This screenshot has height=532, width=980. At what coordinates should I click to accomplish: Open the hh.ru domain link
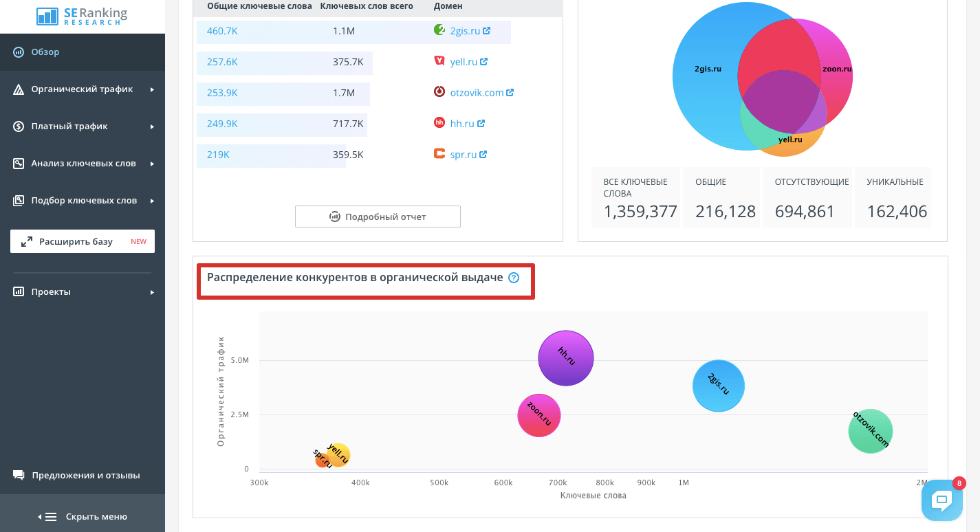[x=462, y=124]
